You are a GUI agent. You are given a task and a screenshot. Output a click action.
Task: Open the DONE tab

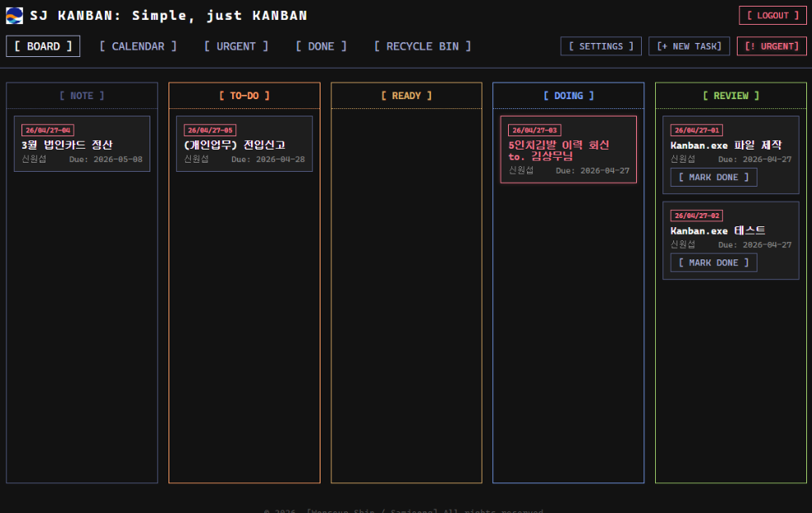click(x=321, y=46)
